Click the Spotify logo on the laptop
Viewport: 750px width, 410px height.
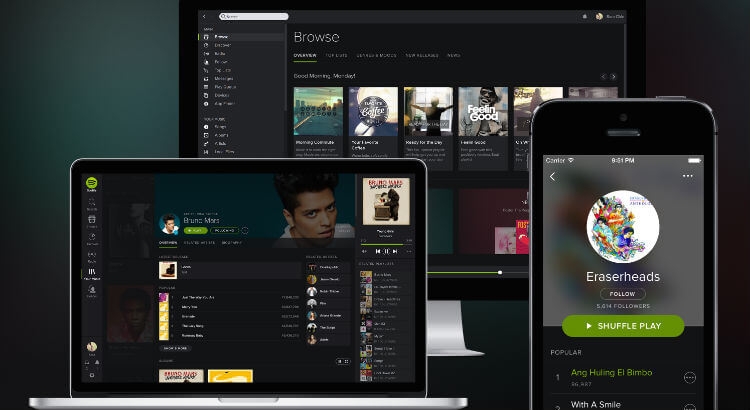point(91,183)
